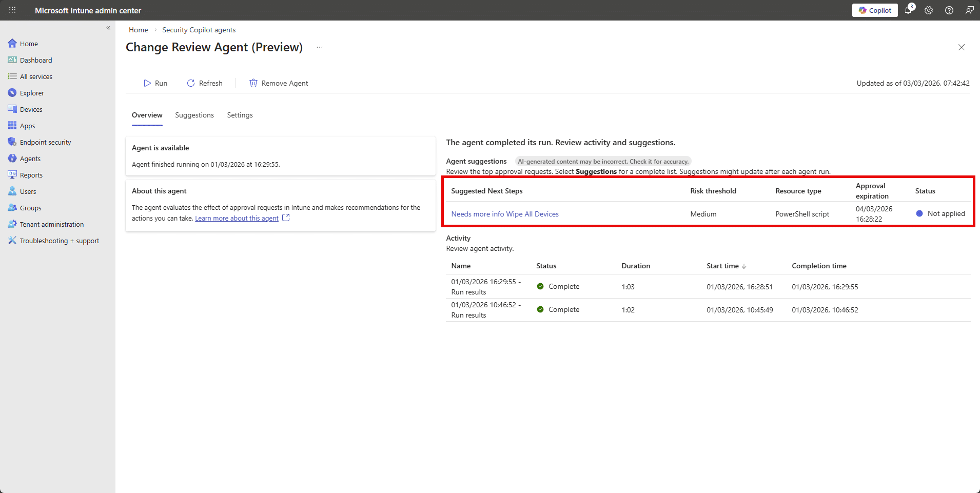This screenshot has height=493, width=980.
Task: Open Endpoint security in sidebar
Action: (x=45, y=142)
